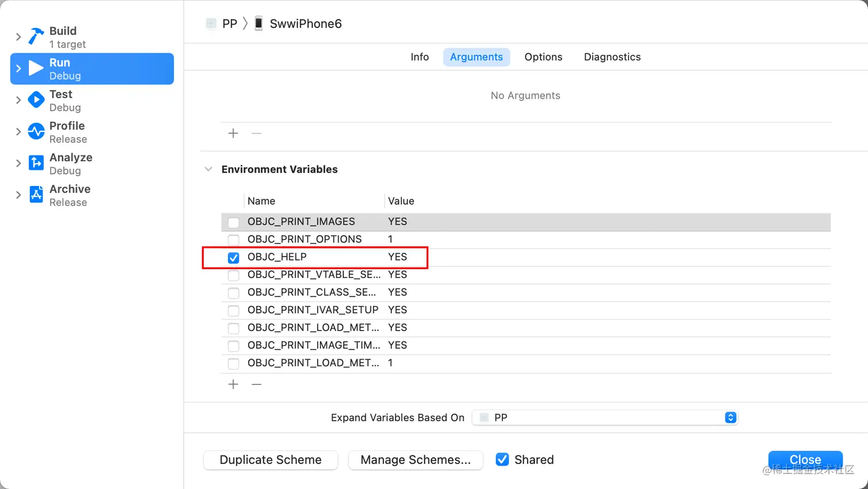This screenshot has height=489, width=868.
Task: Open the Options tab
Action: [543, 57]
